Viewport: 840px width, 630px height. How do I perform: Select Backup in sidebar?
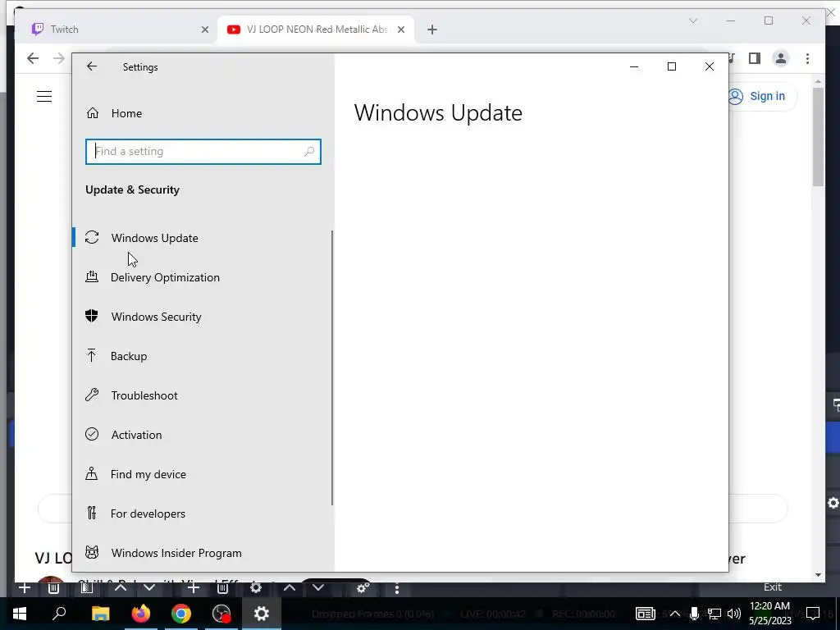coord(202,356)
